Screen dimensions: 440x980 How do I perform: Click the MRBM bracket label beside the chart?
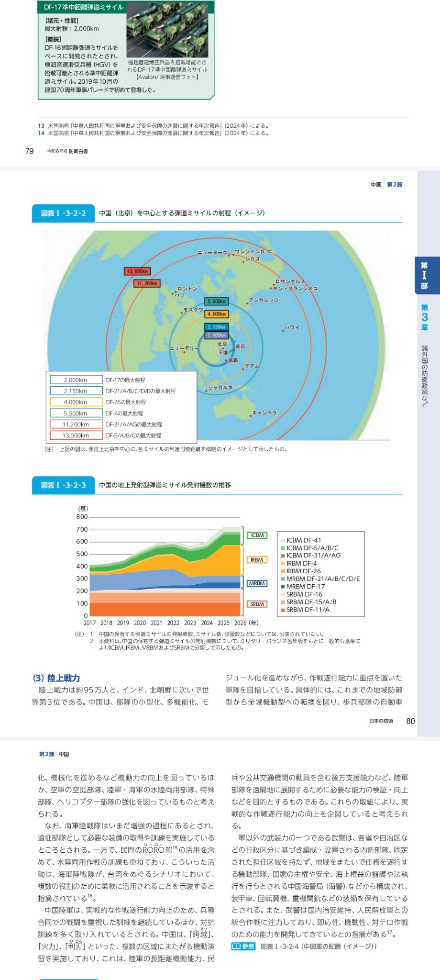[x=257, y=583]
